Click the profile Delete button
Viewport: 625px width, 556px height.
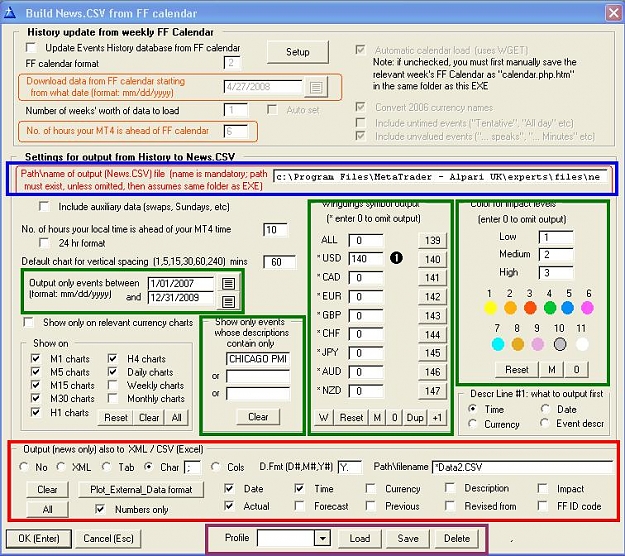coord(457,538)
